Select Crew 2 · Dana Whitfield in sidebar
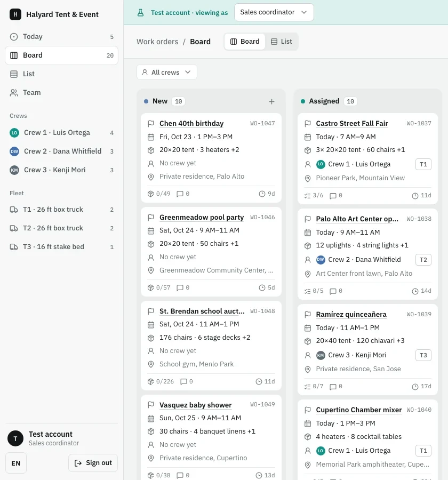Viewport: 448px width, 480px height. click(61, 151)
